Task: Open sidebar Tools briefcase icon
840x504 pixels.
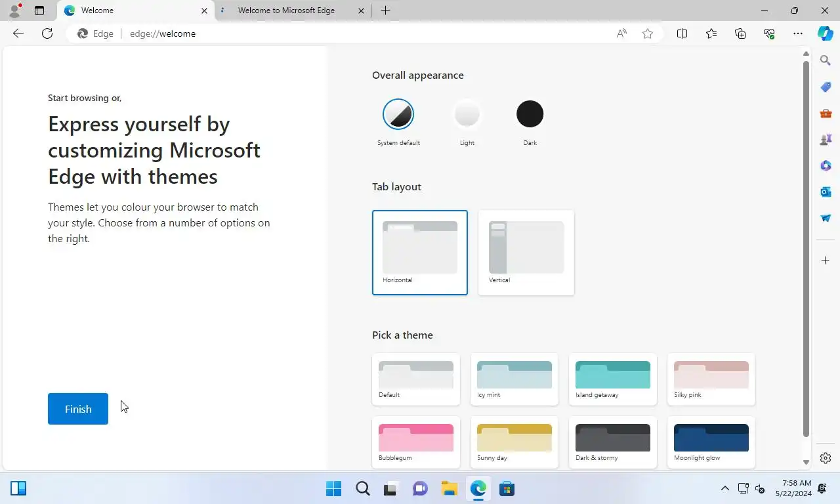Action: click(x=826, y=113)
